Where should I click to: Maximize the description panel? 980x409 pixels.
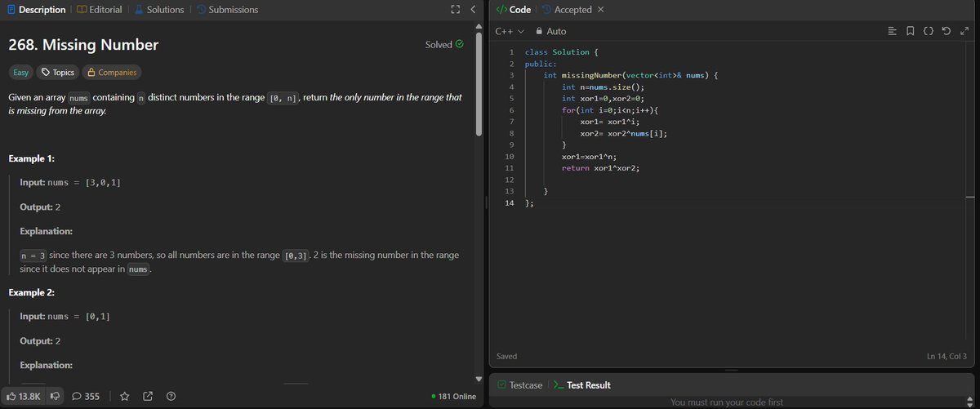[455, 10]
